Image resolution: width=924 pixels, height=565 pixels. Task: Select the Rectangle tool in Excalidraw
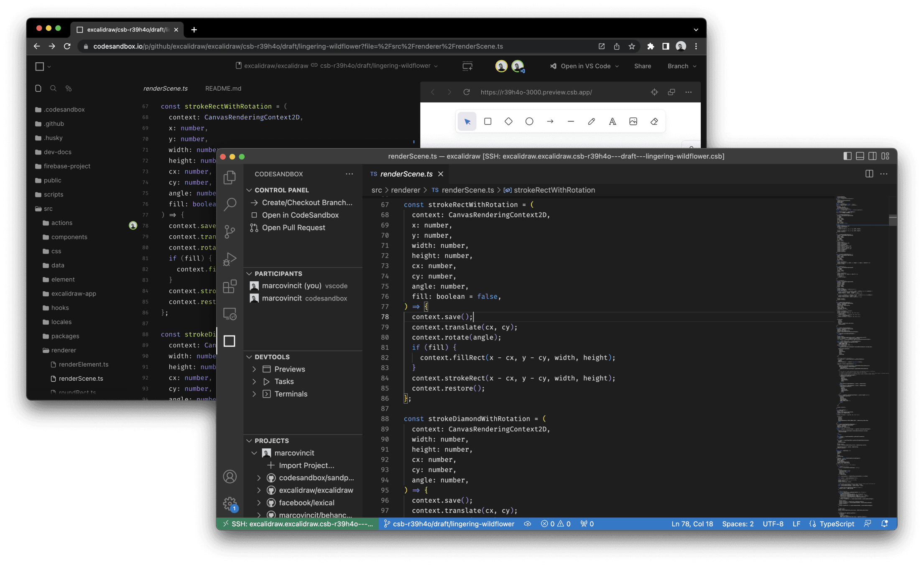[488, 121]
